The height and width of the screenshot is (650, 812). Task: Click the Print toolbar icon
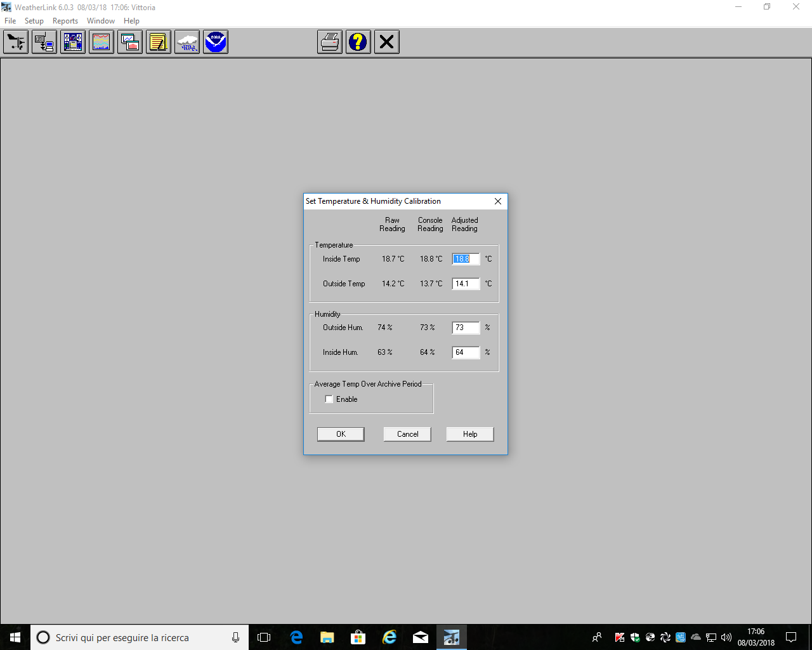click(330, 42)
